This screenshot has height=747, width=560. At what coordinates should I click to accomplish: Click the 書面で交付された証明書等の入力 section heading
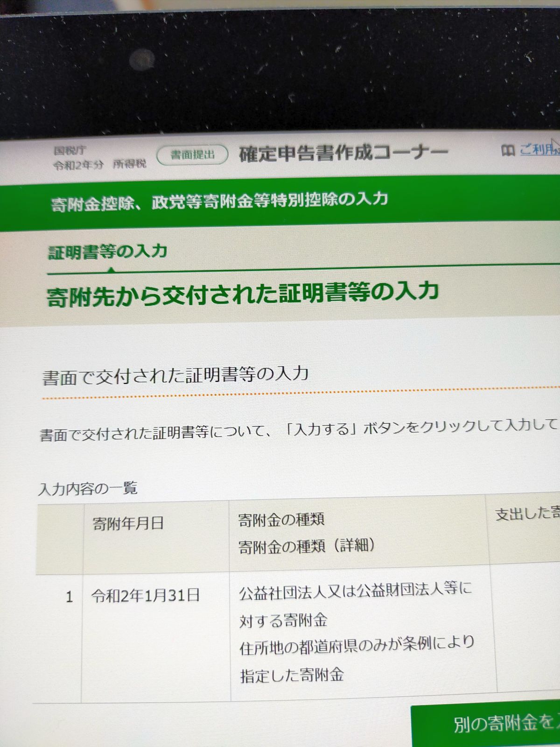point(175,375)
